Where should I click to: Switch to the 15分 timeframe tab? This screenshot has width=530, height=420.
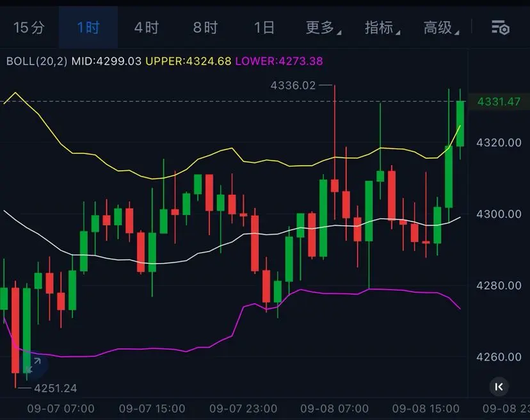click(29, 28)
